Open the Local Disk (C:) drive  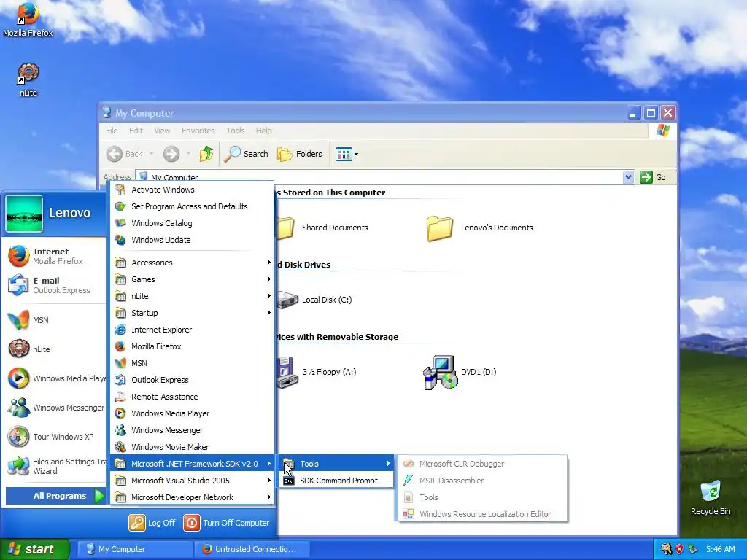pyautogui.click(x=314, y=300)
